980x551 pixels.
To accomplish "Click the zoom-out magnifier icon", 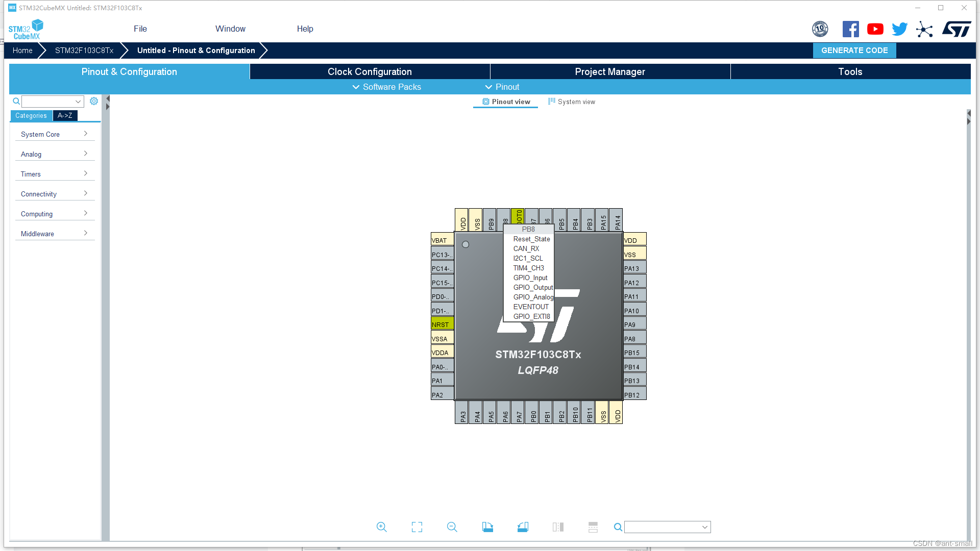I will 452,527.
